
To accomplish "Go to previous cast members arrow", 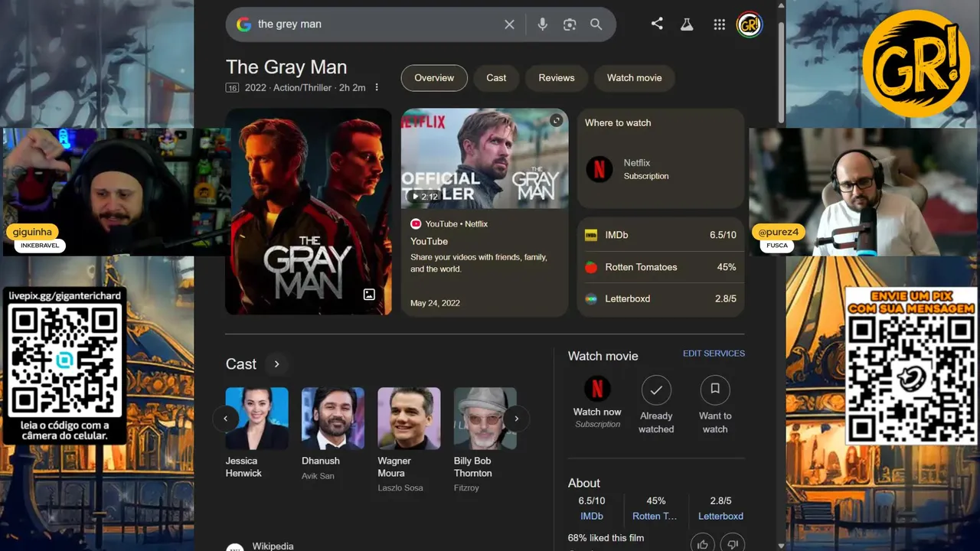I will 225,419.
